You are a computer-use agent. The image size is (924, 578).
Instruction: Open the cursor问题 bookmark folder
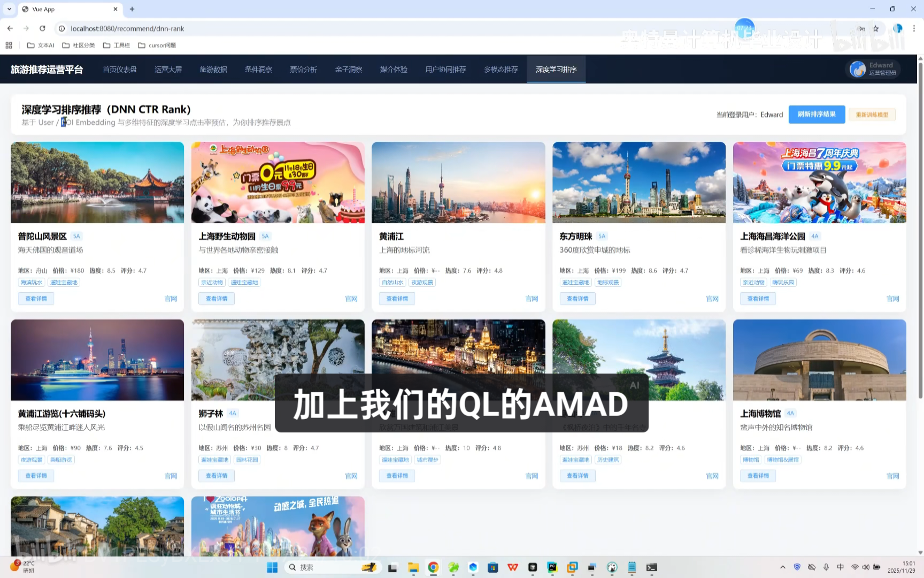[x=157, y=45]
